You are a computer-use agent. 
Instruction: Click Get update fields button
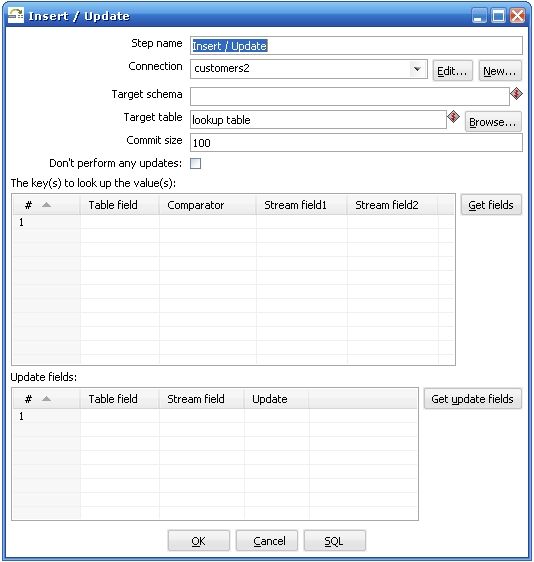[472, 399]
